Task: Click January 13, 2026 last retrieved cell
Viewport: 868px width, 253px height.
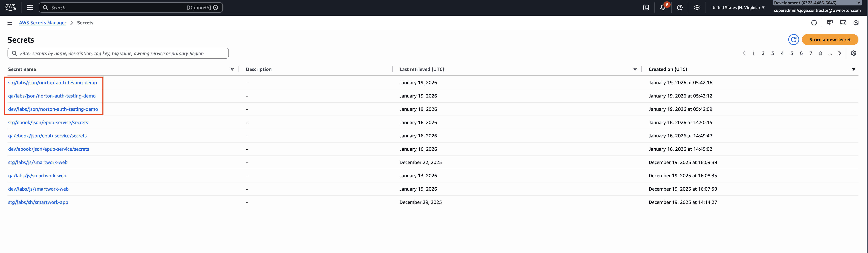Action: pos(418,176)
